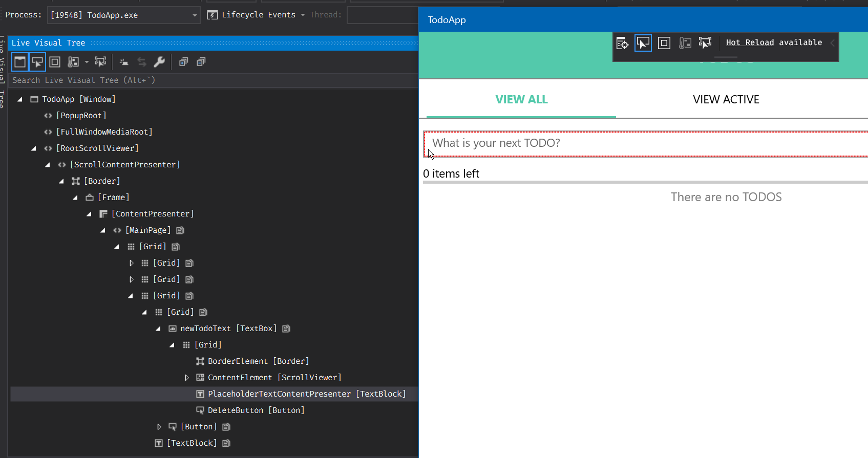Collapse the [Frame] node
868x458 pixels.
tap(75, 198)
